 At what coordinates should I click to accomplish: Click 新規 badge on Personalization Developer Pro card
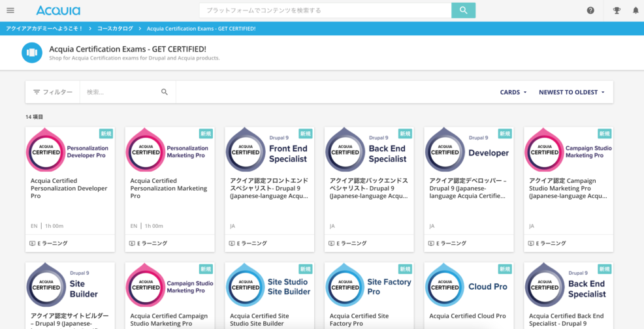pyautogui.click(x=106, y=133)
